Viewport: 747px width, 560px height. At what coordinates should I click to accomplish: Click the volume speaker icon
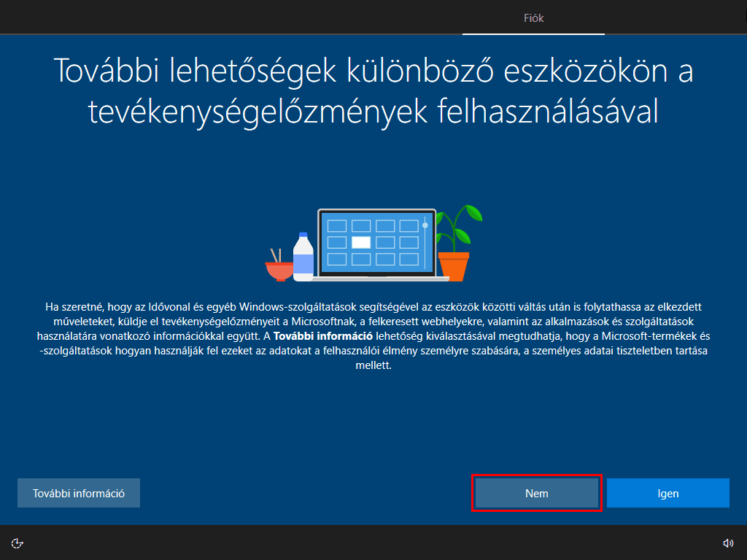727,542
